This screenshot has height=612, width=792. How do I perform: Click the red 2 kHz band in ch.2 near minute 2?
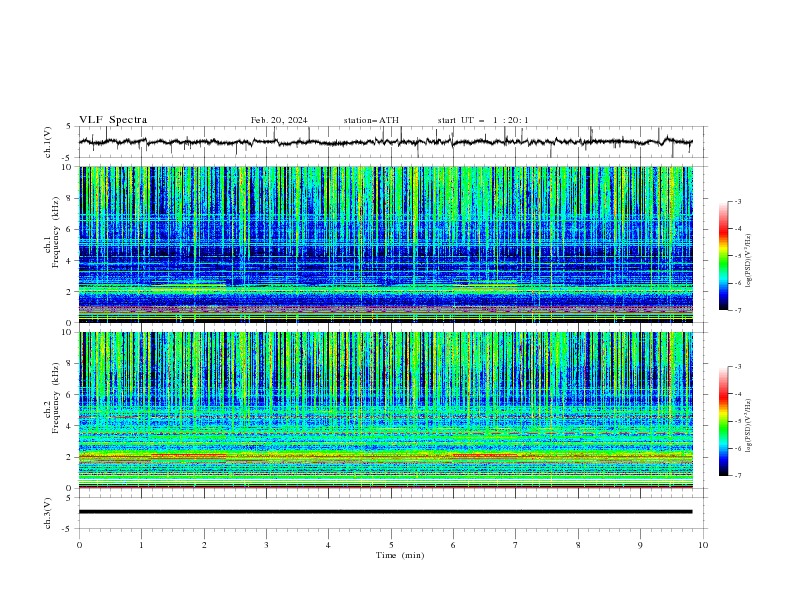click(x=188, y=456)
